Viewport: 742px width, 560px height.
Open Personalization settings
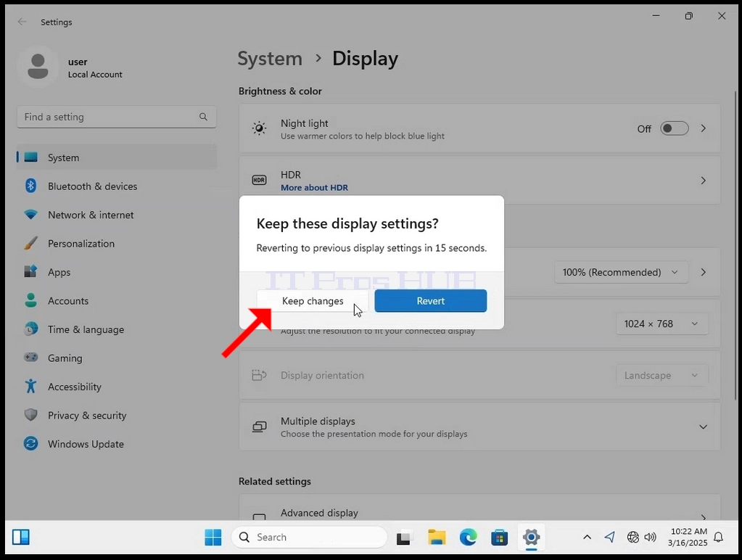click(x=116, y=243)
